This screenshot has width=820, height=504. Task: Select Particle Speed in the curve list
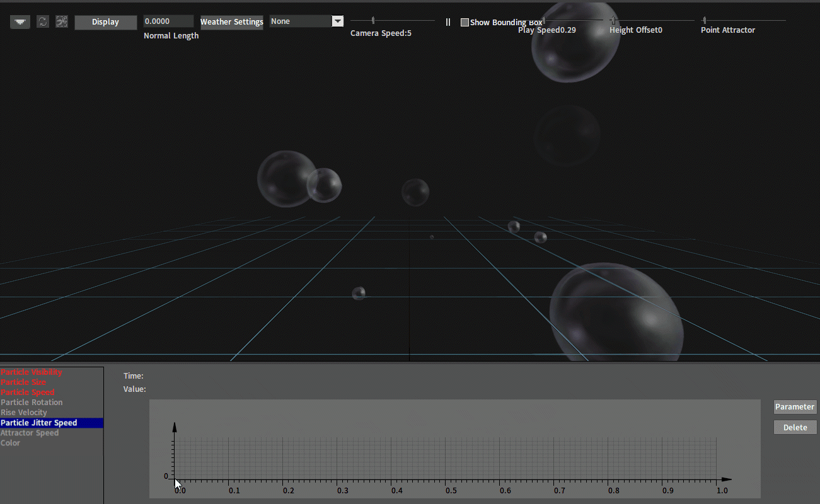coord(52,392)
